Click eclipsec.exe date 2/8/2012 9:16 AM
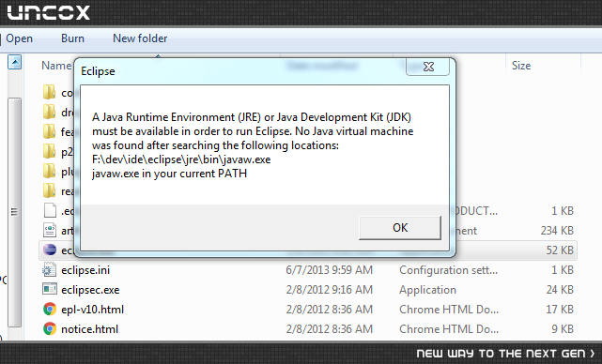 [329, 290]
